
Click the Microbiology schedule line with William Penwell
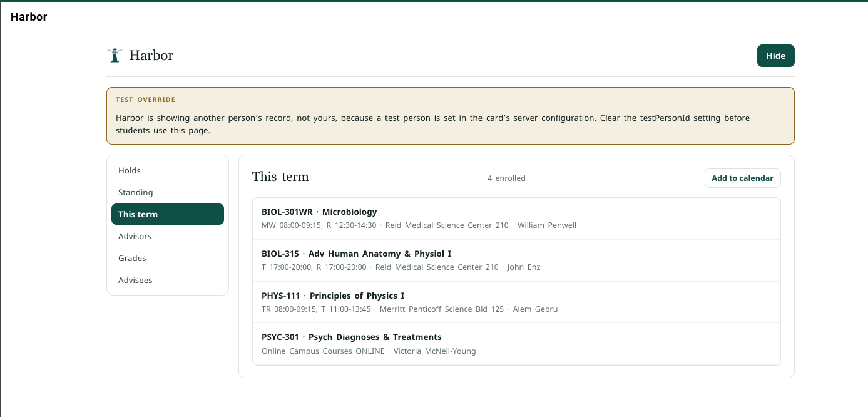click(419, 225)
